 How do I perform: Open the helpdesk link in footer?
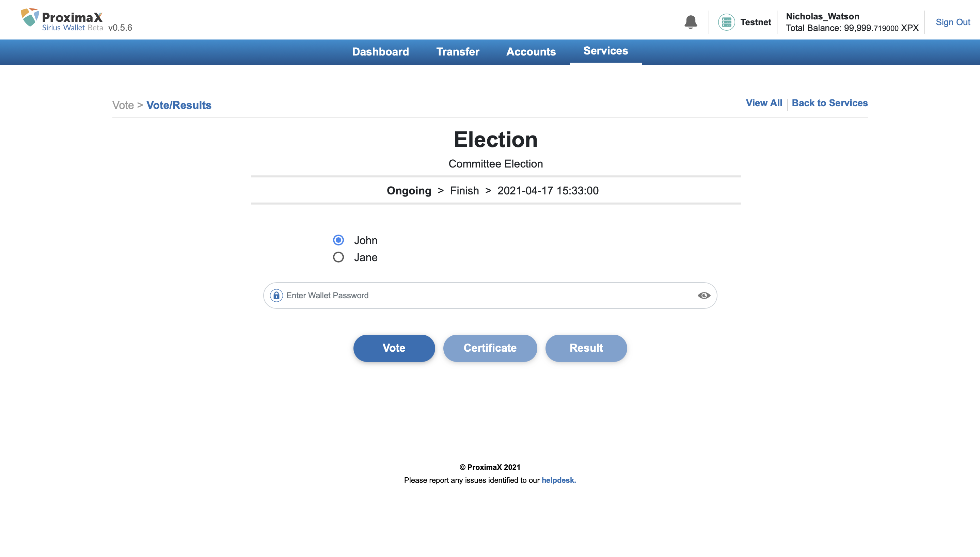(x=558, y=480)
